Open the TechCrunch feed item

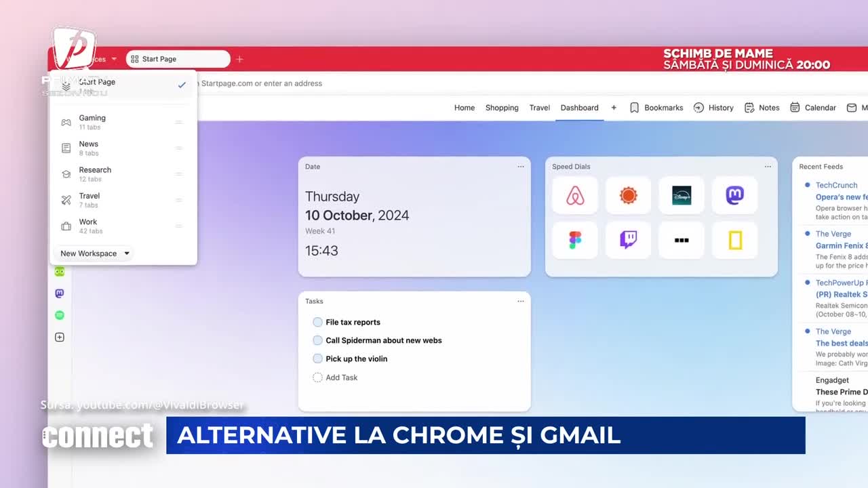tap(836, 185)
